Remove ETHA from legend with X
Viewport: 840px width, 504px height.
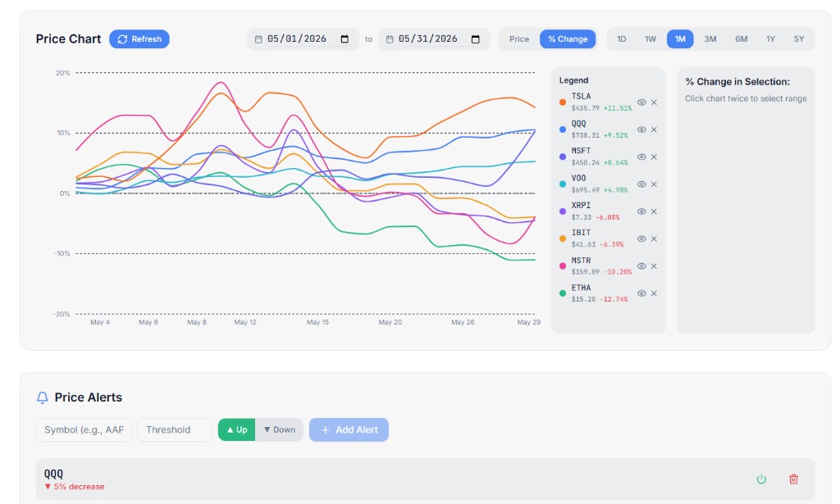point(654,293)
